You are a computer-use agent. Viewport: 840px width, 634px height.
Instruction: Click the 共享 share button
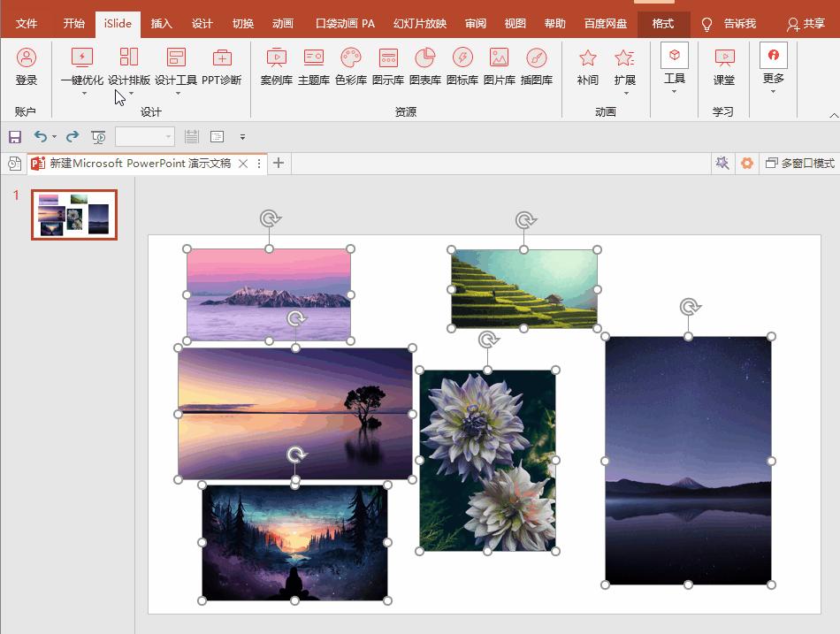click(806, 24)
